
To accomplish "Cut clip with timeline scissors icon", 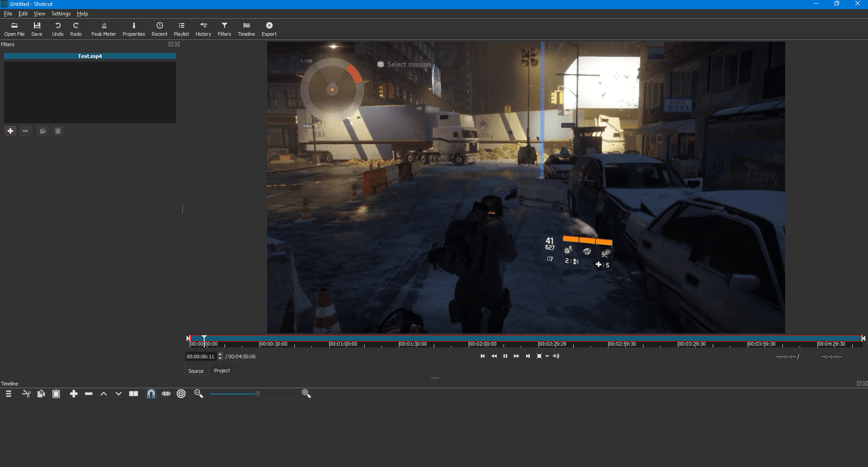I will click(x=26, y=394).
